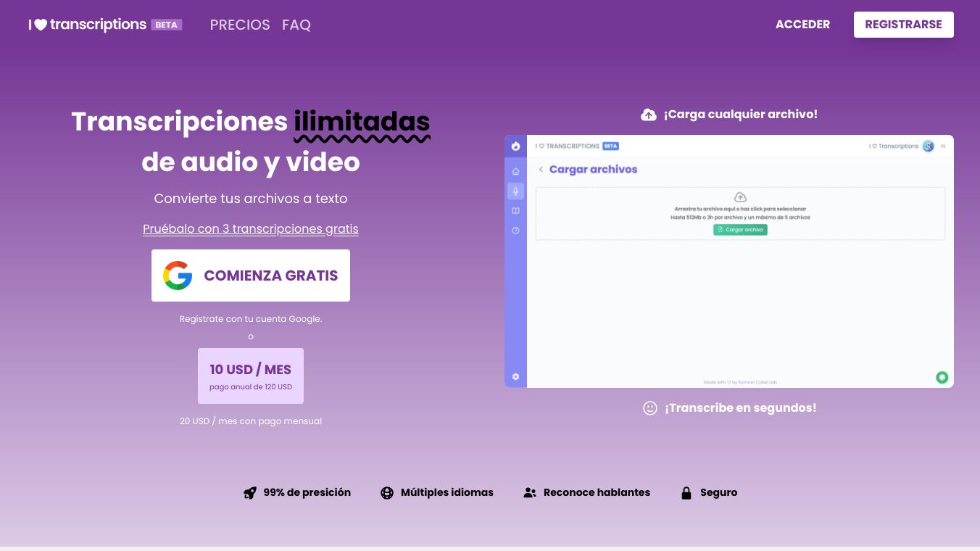Select the microphone icon in the preview sidebar

[515, 191]
